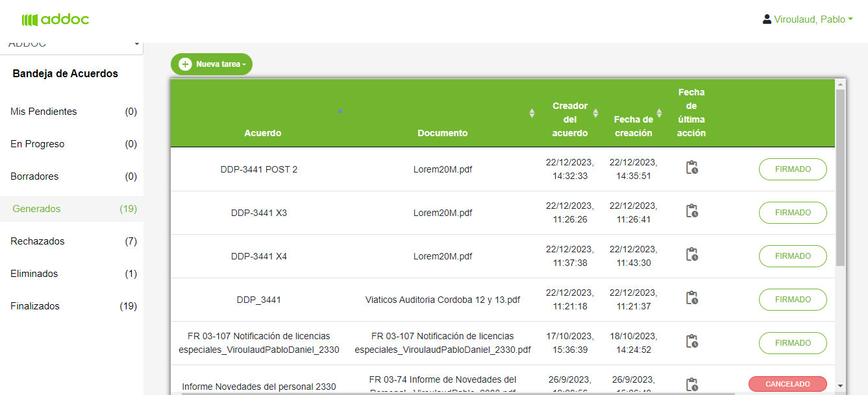
Task: Click the CANCELADO status badge
Action: tap(787, 384)
